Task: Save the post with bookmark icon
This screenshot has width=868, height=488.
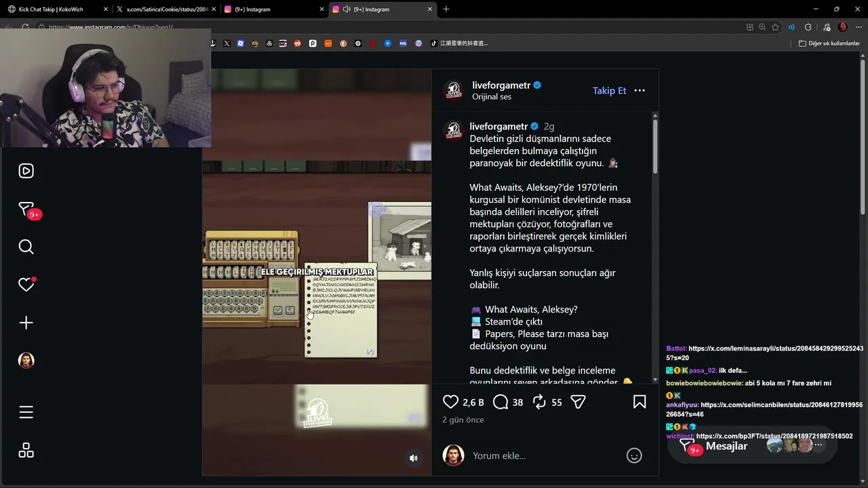Action: (639, 402)
